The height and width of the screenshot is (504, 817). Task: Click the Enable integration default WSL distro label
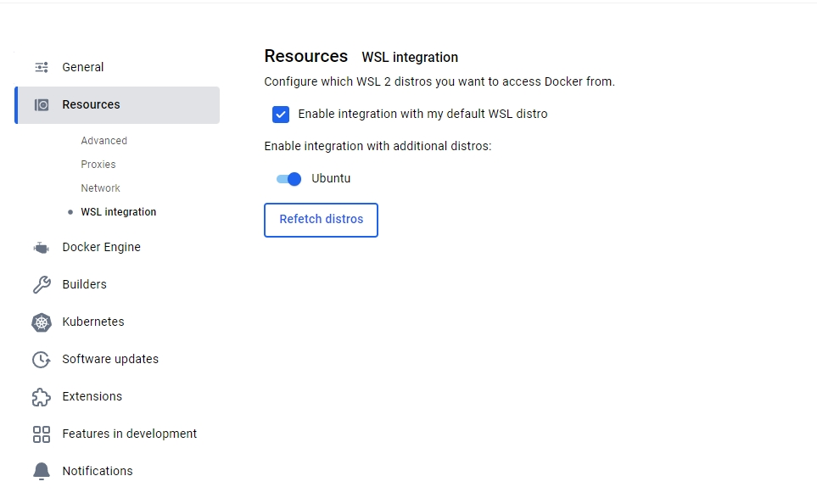(x=422, y=115)
